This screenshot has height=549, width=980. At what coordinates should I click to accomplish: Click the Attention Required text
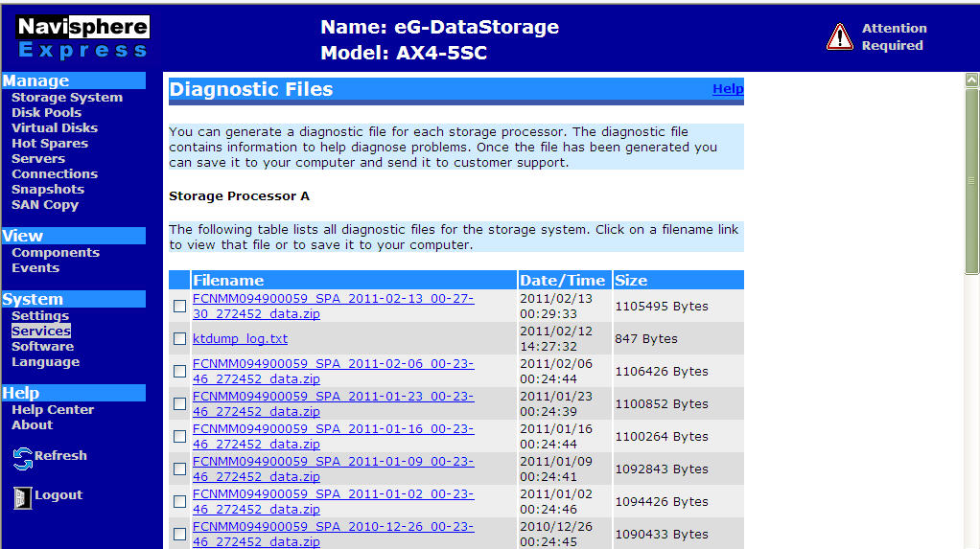click(894, 36)
